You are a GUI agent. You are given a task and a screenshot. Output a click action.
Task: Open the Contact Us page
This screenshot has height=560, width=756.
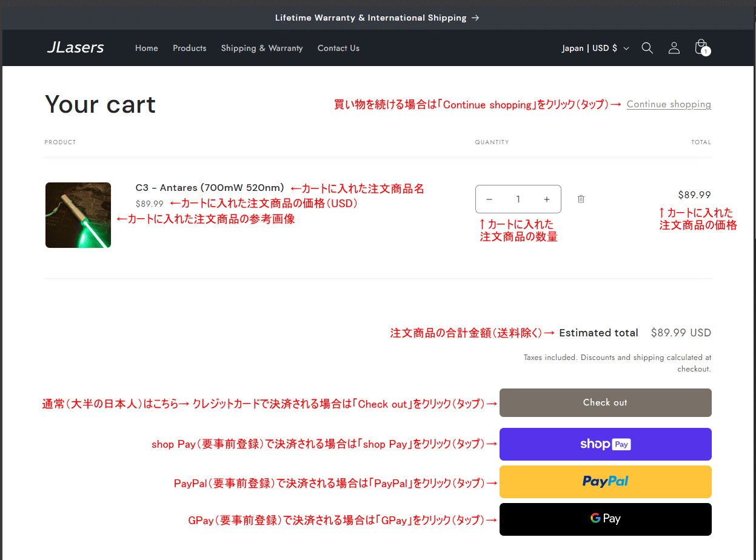(x=338, y=48)
